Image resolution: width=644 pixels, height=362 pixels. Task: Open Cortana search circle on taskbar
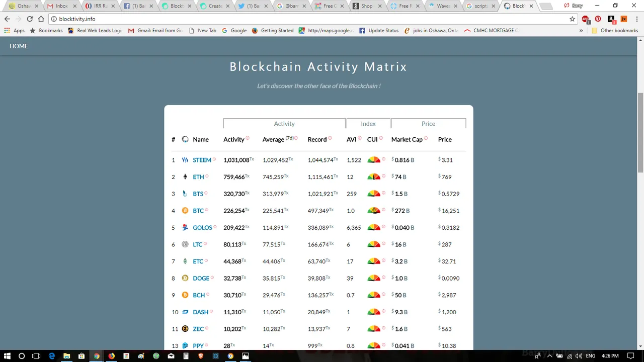click(22, 356)
